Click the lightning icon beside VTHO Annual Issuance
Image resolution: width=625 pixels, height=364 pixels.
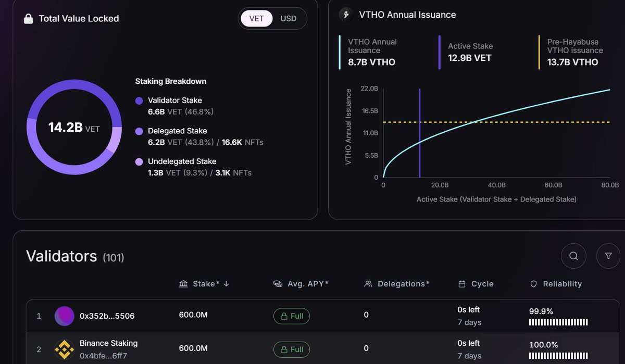click(x=346, y=15)
